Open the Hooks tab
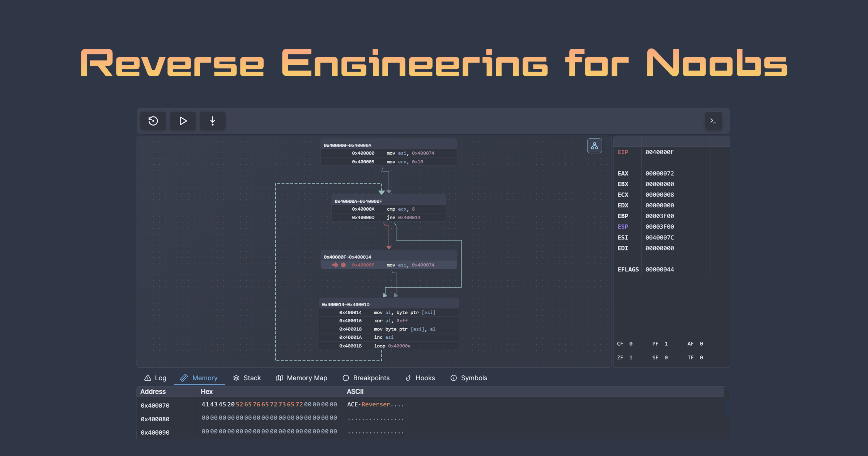 [x=420, y=378]
